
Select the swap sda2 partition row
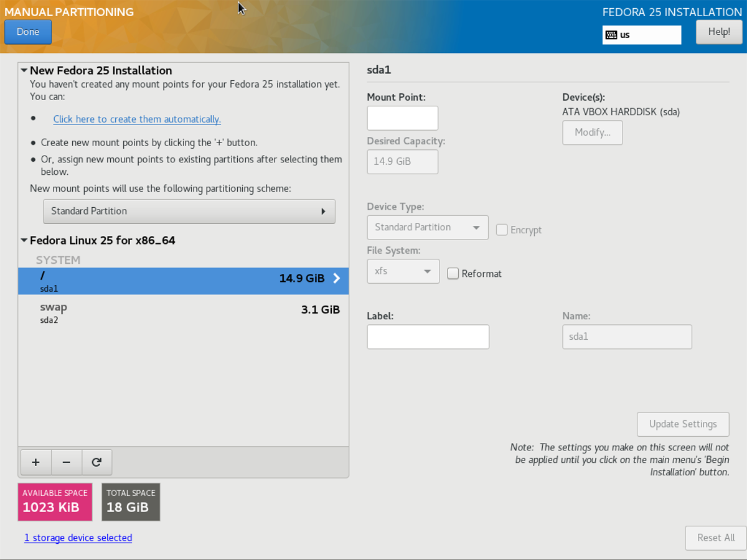coord(184,313)
